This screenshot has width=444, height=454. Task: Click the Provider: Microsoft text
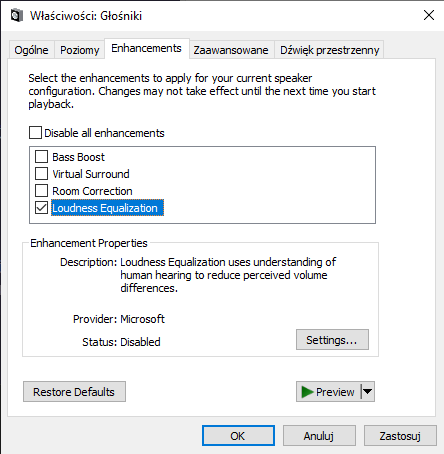(119, 319)
